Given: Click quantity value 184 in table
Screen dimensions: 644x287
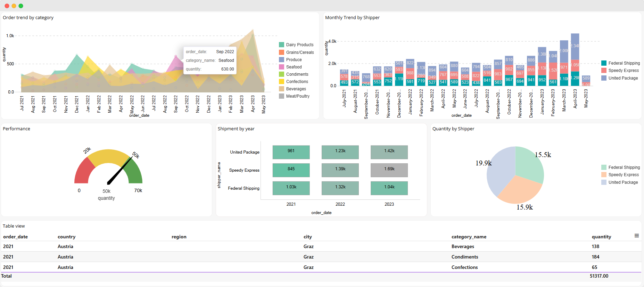Looking at the screenshot, I should coord(595,257).
